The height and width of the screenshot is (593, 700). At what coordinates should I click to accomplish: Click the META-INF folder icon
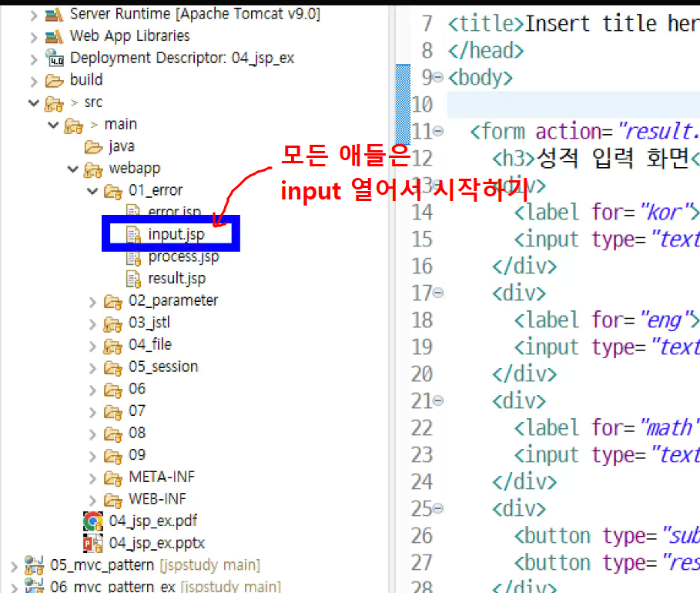pos(113,478)
